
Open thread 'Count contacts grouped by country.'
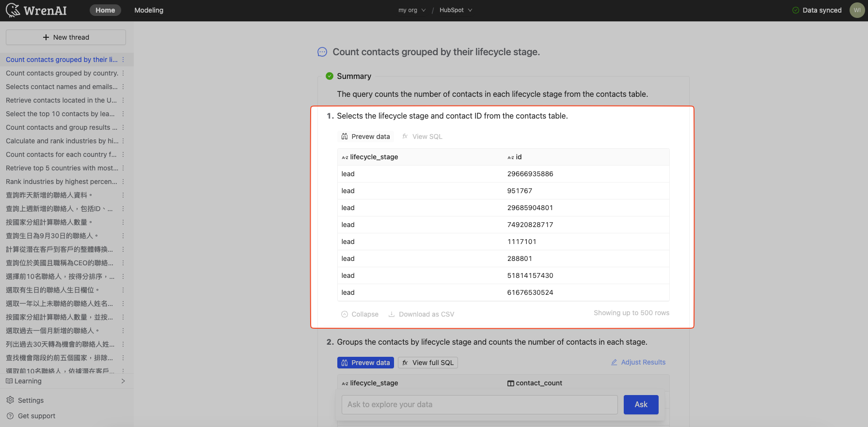[62, 73]
